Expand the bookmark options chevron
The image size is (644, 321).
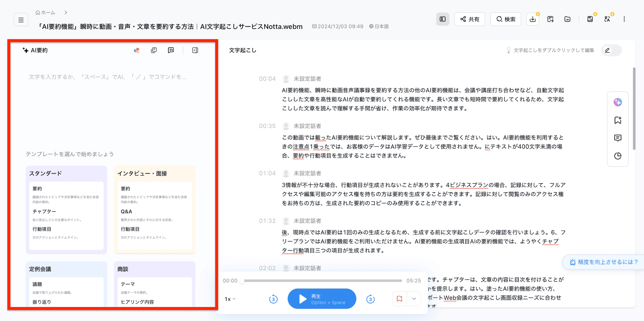414,299
